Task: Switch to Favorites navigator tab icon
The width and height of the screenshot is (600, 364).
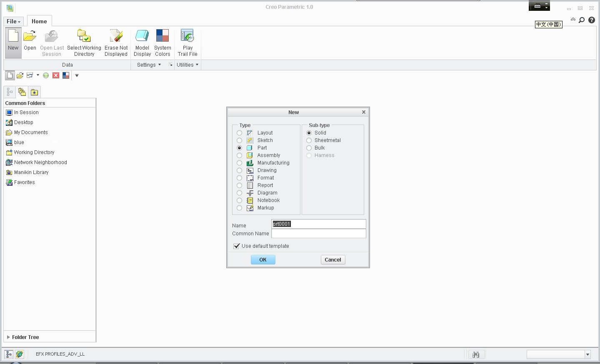Action: (x=35, y=92)
